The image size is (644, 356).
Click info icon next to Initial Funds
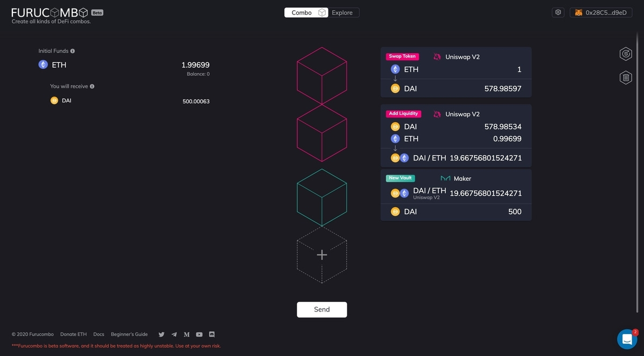click(72, 51)
